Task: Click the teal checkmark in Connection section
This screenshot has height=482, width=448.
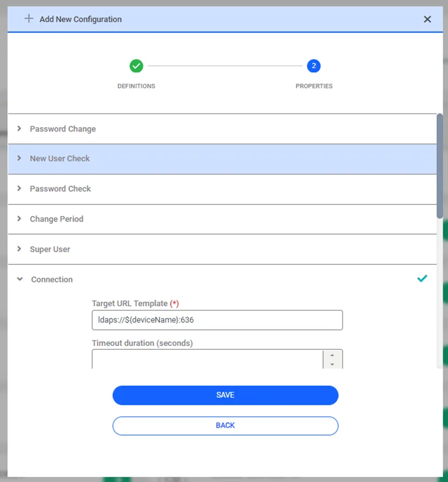Action: pos(422,279)
